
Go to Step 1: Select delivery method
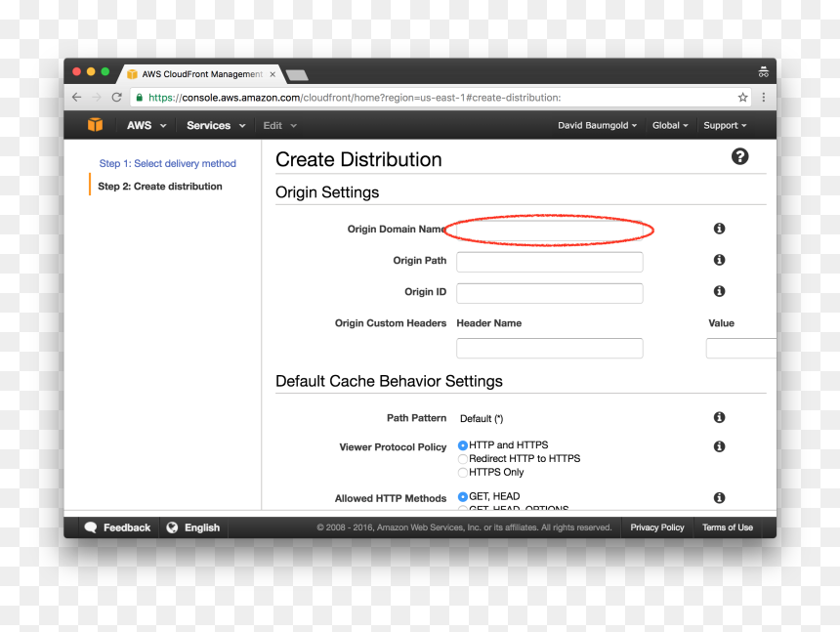pyautogui.click(x=167, y=163)
